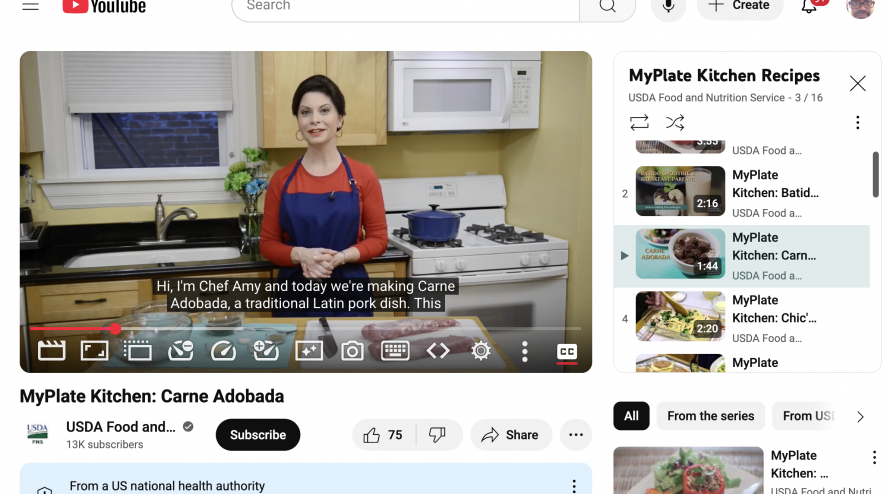Toggle closed captions CC button

[x=567, y=353]
